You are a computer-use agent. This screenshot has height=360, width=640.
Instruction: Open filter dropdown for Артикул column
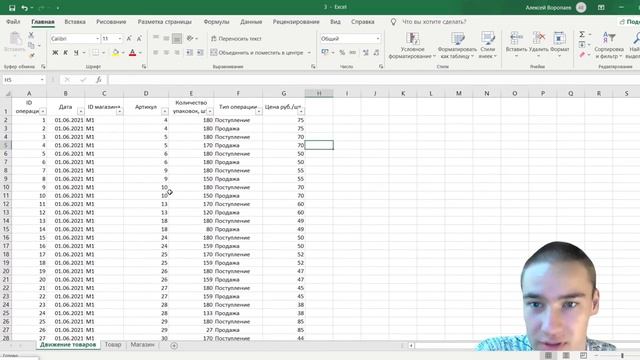pos(164,111)
